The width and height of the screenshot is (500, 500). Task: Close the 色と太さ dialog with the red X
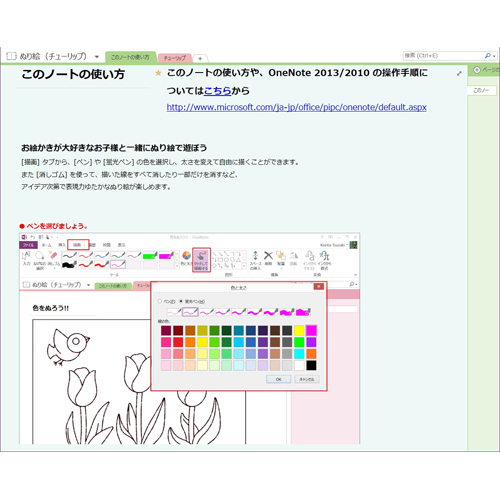(319, 286)
